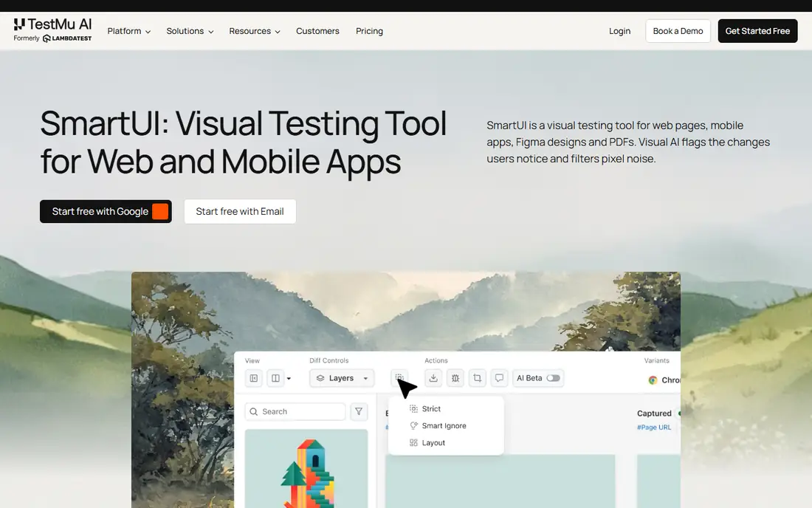Click the bug report icon

(x=455, y=378)
